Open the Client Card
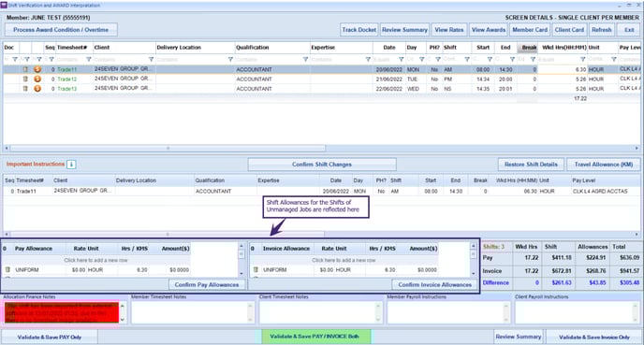644x345 pixels. (x=569, y=30)
